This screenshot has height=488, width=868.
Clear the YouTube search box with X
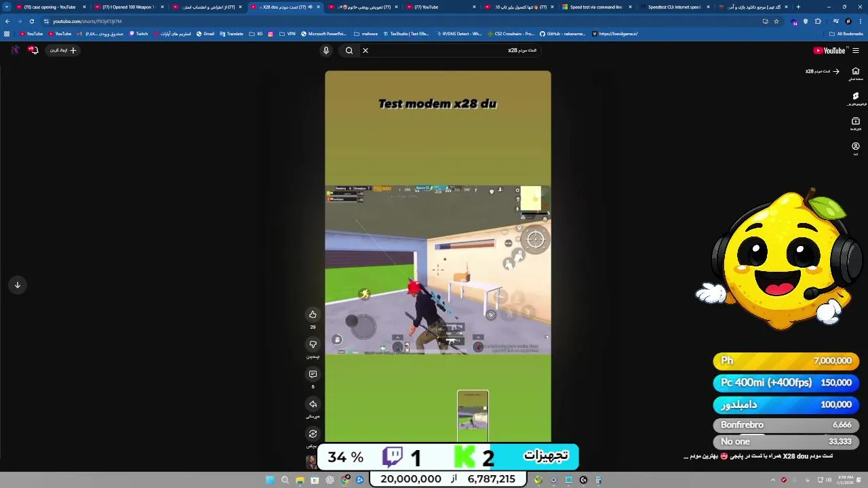366,50
